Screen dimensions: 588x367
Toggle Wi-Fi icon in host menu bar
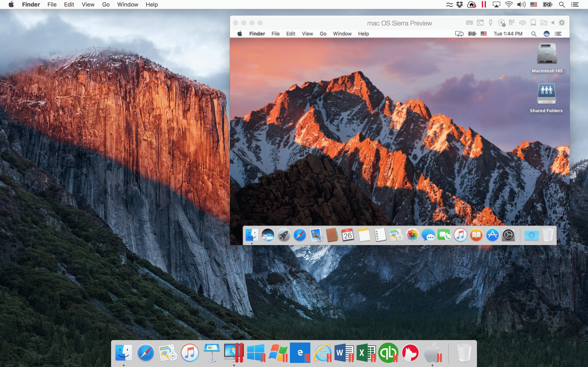click(x=509, y=4)
